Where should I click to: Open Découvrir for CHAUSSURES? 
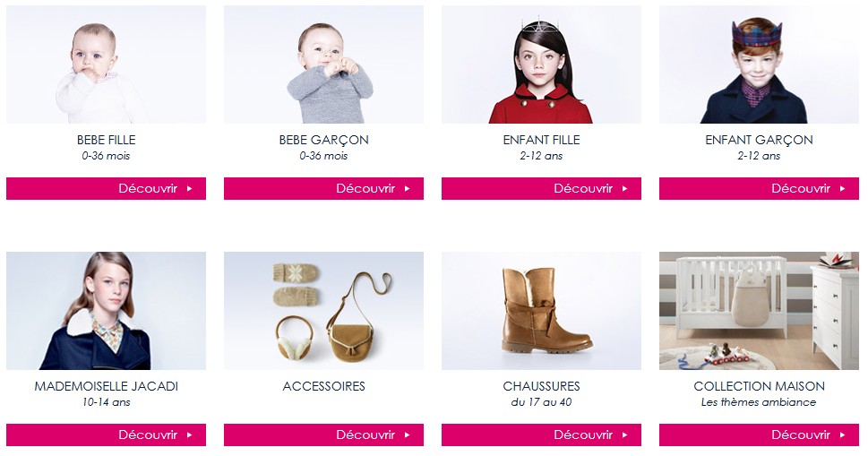541,434
